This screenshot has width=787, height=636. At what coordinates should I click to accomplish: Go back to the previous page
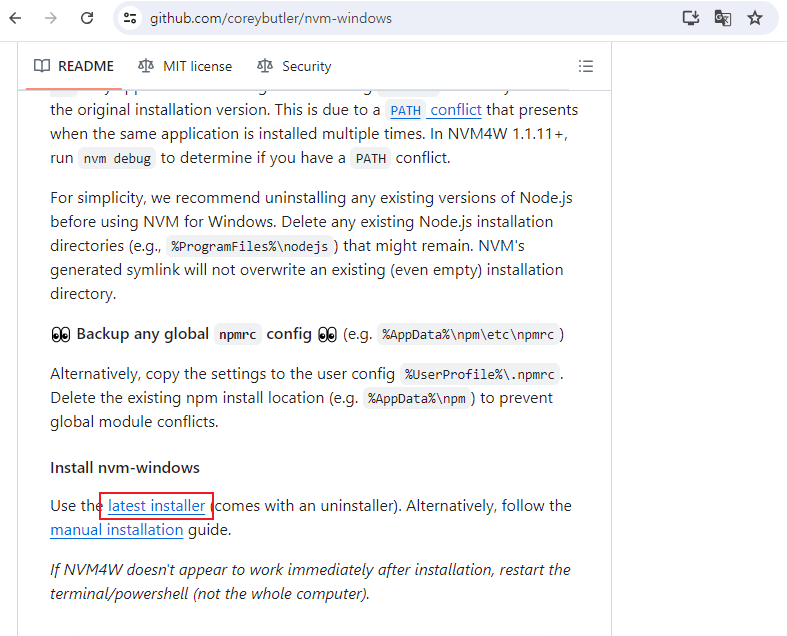[16, 19]
